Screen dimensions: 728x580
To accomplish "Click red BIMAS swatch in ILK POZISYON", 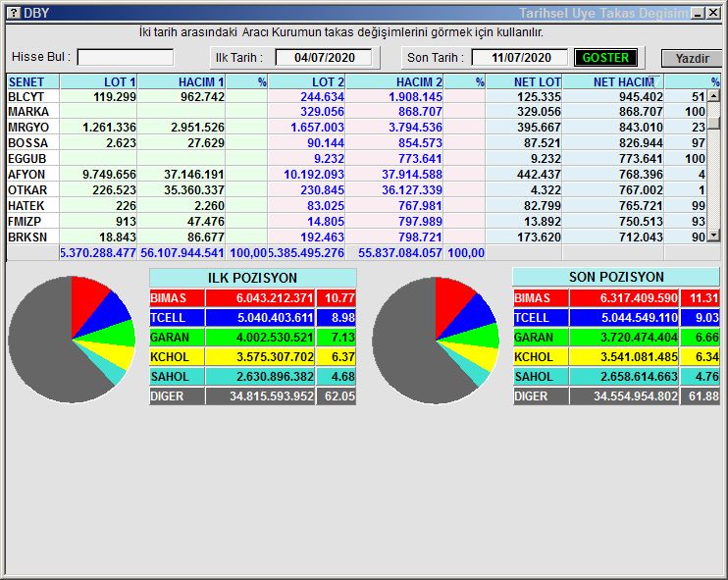I will coord(177,298).
